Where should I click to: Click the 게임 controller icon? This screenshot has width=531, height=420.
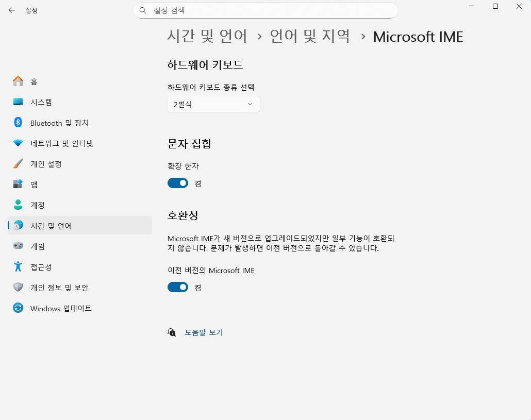pos(18,246)
